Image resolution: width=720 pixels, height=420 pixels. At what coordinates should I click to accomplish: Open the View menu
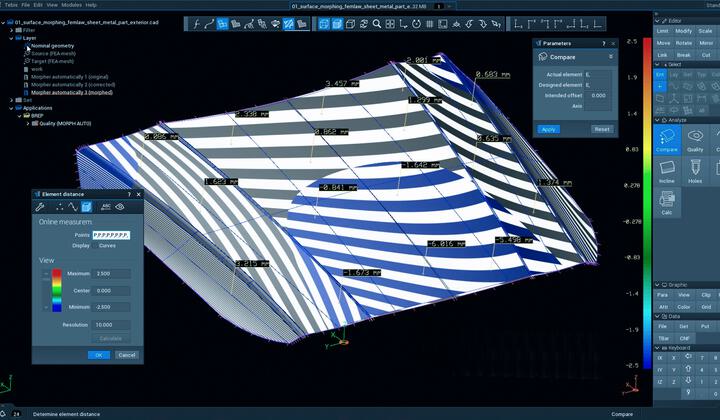[52, 5]
